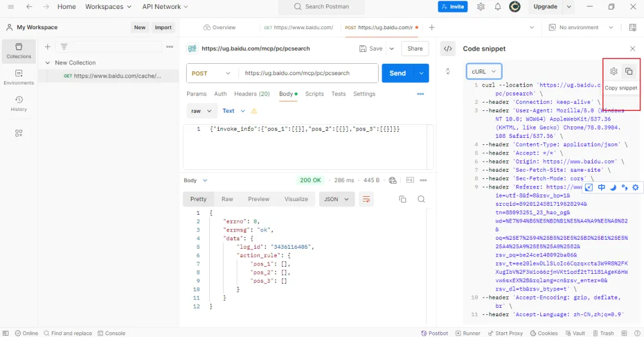
Task: Toggle the code snippet panel icon
Action: [x=448, y=48]
